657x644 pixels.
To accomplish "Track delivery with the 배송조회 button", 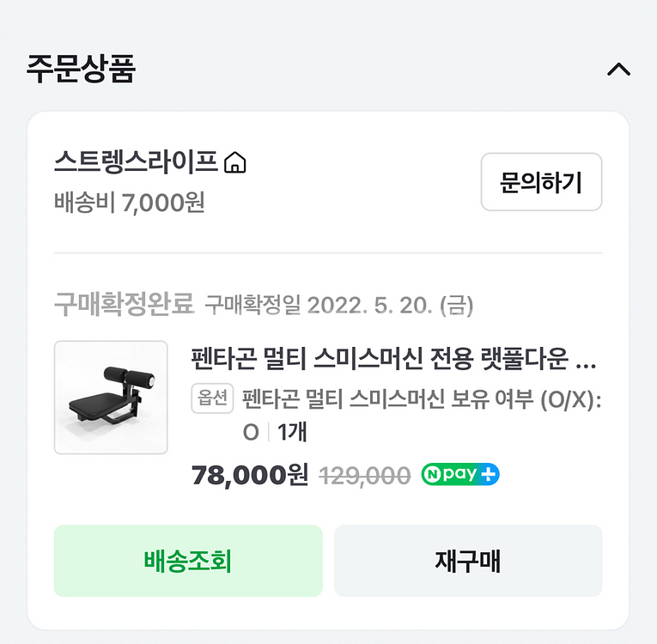I will tap(188, 561).
